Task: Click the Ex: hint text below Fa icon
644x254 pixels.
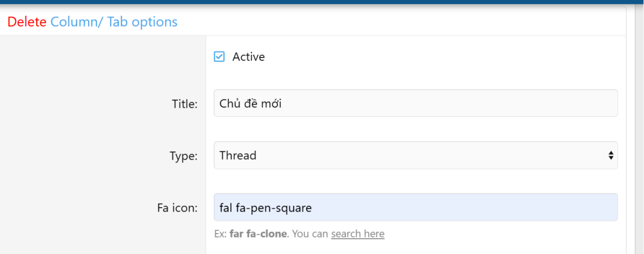Action: [221, 234]
